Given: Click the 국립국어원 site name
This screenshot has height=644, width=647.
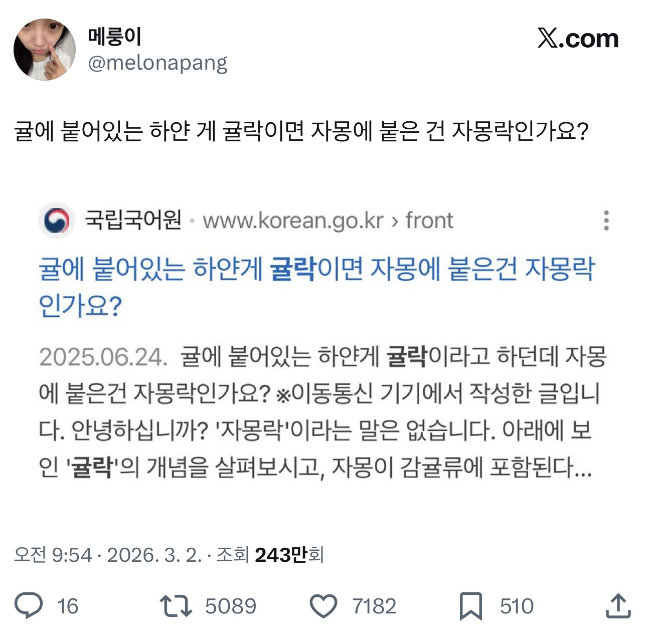Looking at the screenshot, I should coord(133,220).
